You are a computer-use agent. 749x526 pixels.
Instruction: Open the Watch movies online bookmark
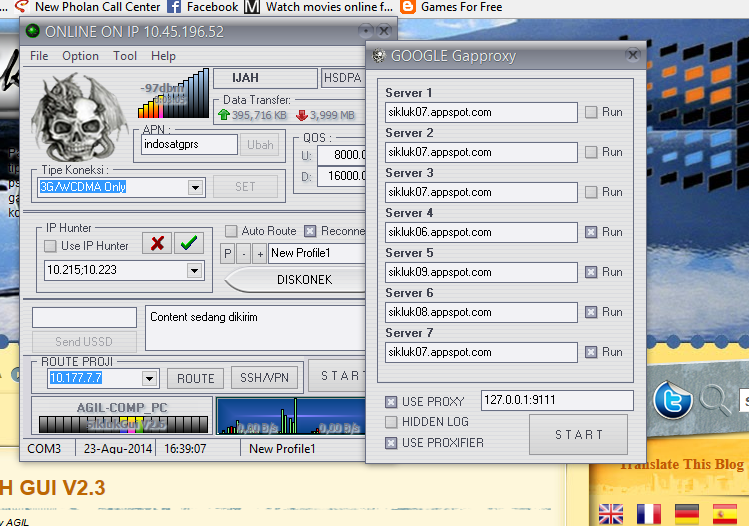319,7
